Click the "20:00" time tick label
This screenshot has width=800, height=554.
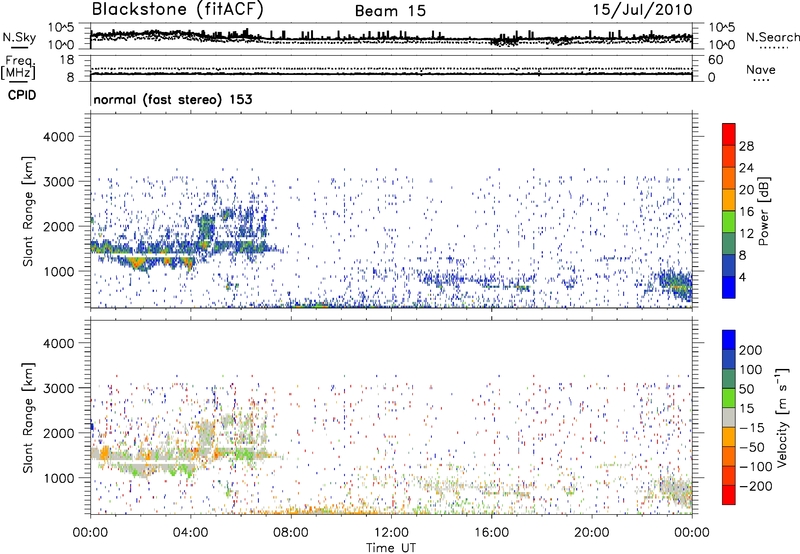tap(592, 533)
